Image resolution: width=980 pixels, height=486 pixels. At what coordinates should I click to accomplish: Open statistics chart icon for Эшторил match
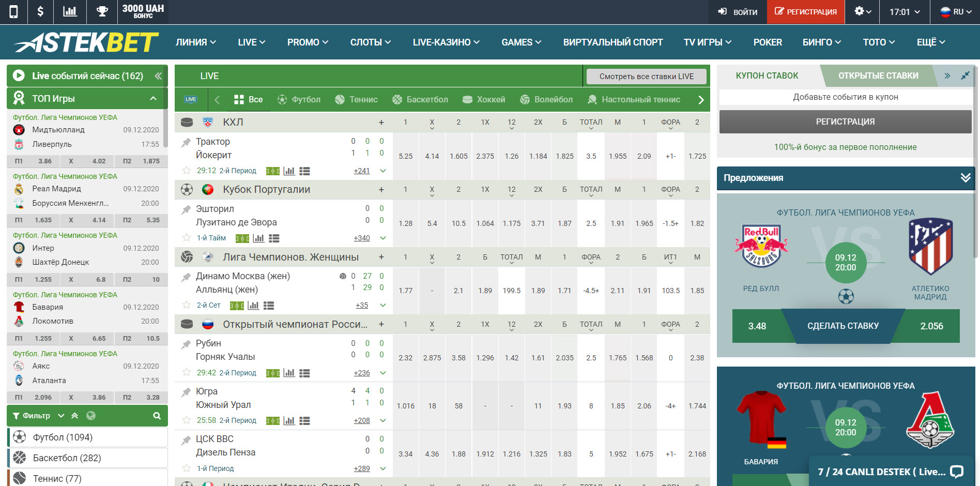tap(258, 238)
